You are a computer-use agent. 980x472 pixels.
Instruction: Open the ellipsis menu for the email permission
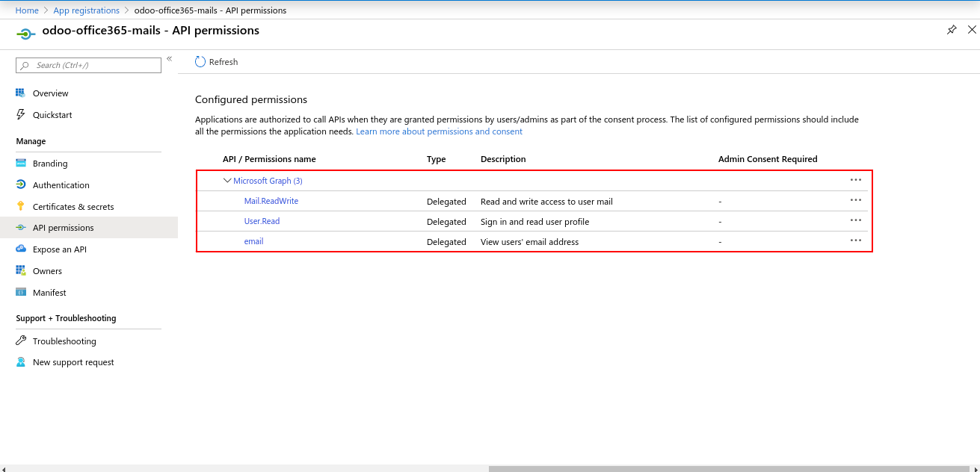coord(856,240)
